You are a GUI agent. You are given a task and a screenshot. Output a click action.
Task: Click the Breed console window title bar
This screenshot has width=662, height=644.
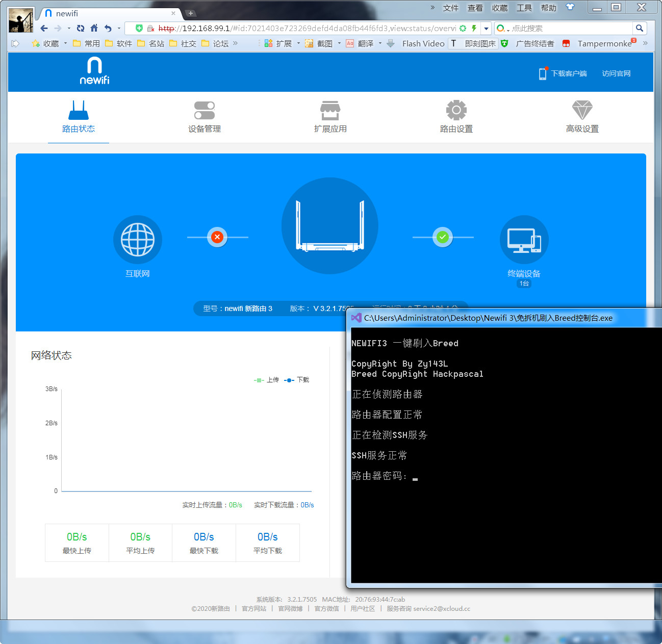point(505,318)
